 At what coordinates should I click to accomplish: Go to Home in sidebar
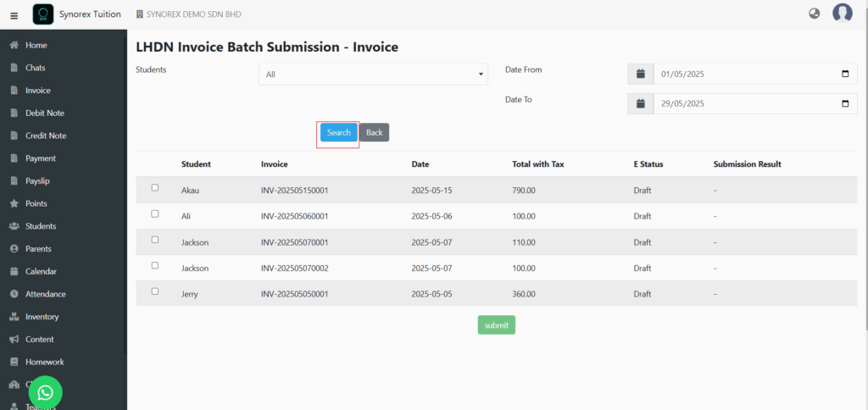tap(36, 46)
